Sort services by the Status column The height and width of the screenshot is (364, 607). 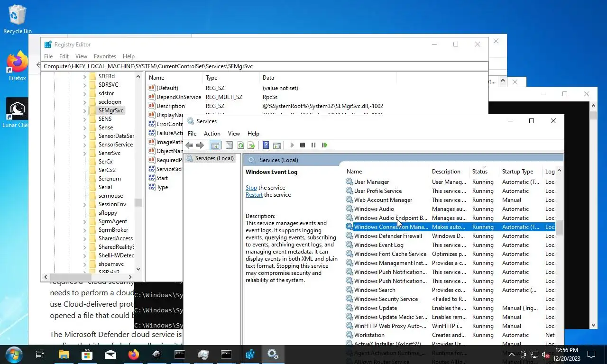coord(484,172)
